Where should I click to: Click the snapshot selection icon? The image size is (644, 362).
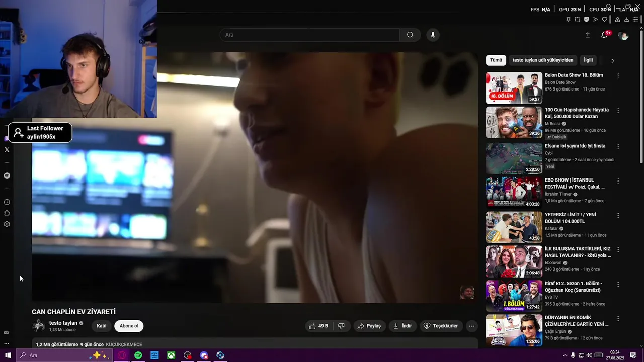(x=578, y=20)
